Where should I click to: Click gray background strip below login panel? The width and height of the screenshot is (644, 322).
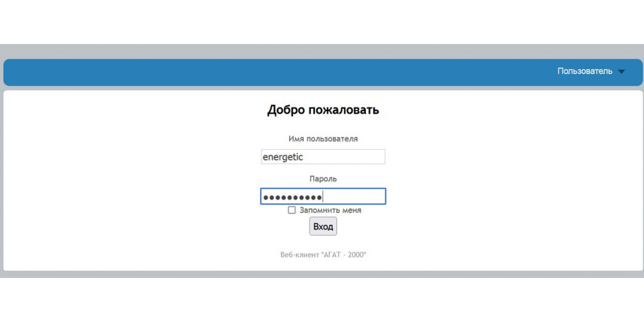(x=314, y=274)
